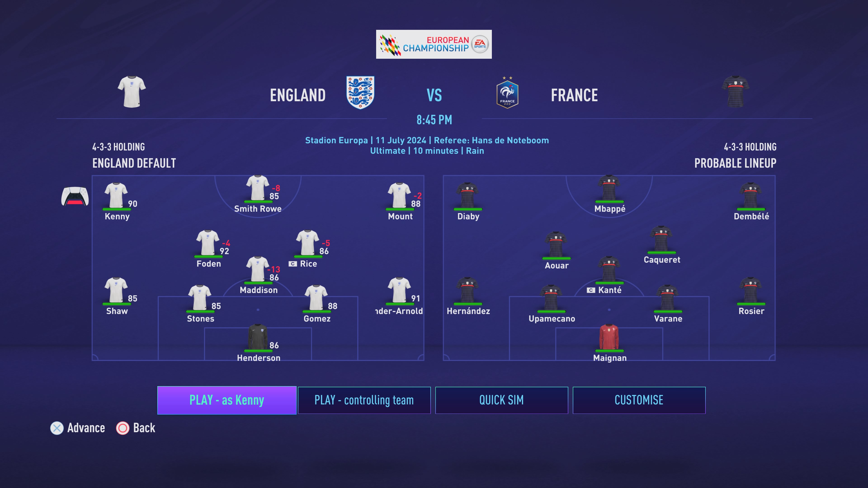This screenshot has width=868, height=488.
Task: Click the captain badge next to Kanté
Action: tap(591, 290)
